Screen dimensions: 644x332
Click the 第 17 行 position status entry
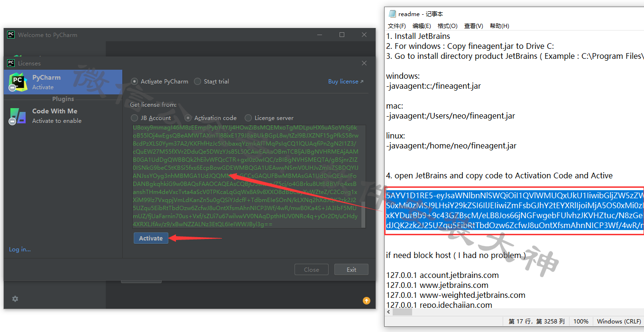537,322
